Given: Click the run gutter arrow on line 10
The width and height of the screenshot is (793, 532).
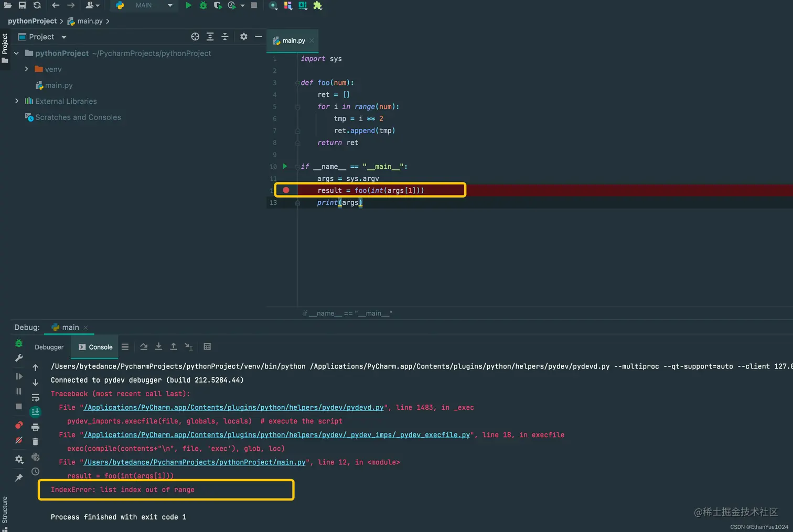Looking at the screenshot, I should [285, 166].
